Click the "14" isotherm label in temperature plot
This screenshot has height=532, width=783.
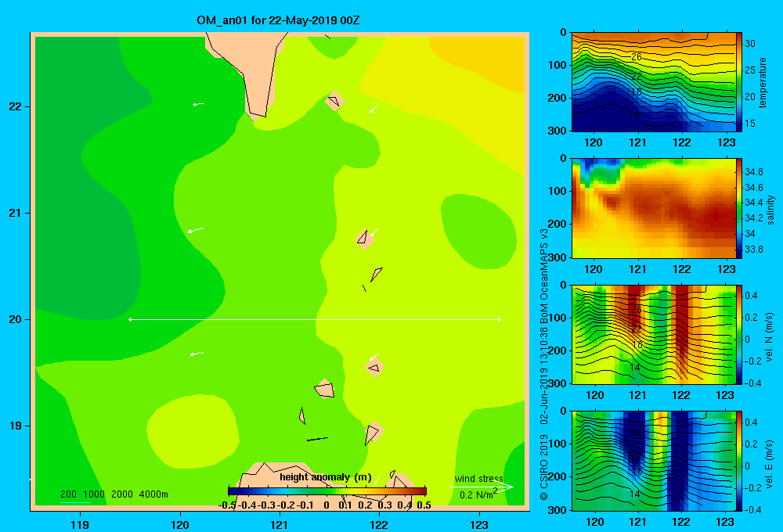tap(633, 115)
